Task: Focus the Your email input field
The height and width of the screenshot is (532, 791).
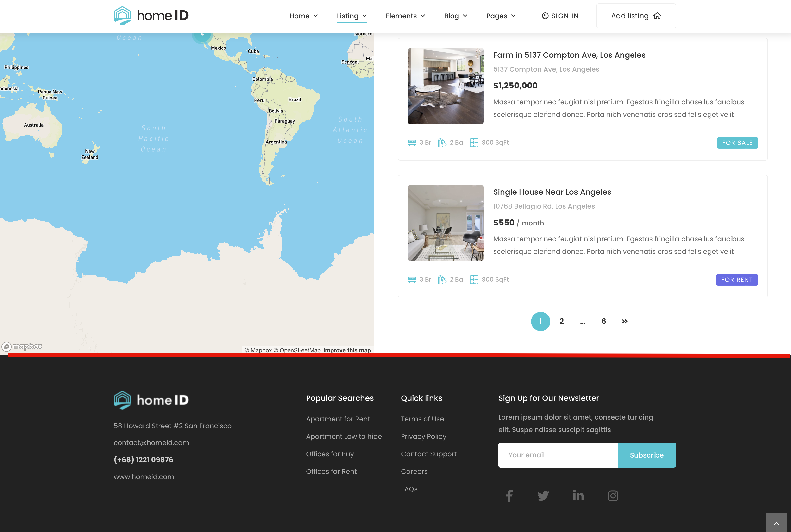Action: (558, 455)
